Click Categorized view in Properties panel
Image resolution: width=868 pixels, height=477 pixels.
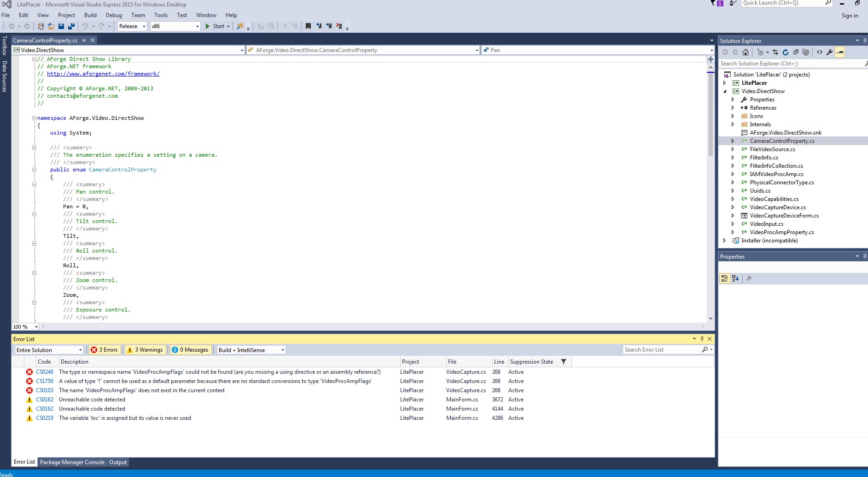coord(725,278)
